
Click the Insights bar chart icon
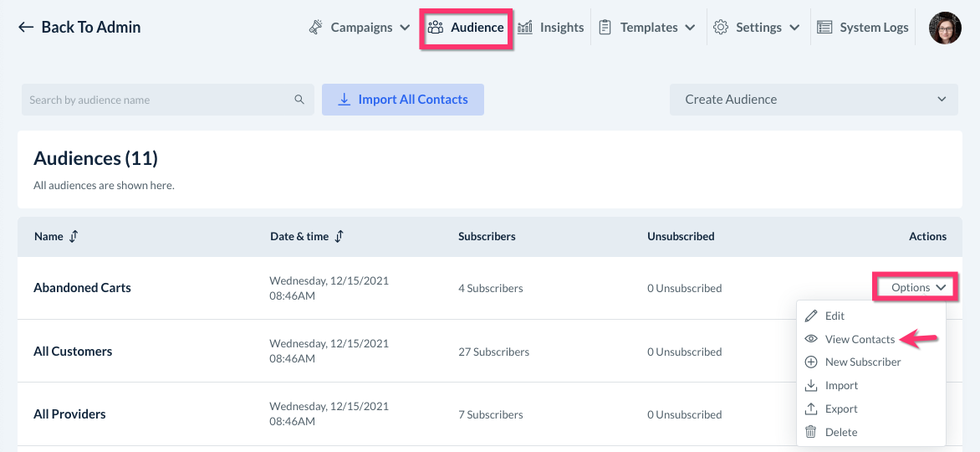tap(525, 28)
